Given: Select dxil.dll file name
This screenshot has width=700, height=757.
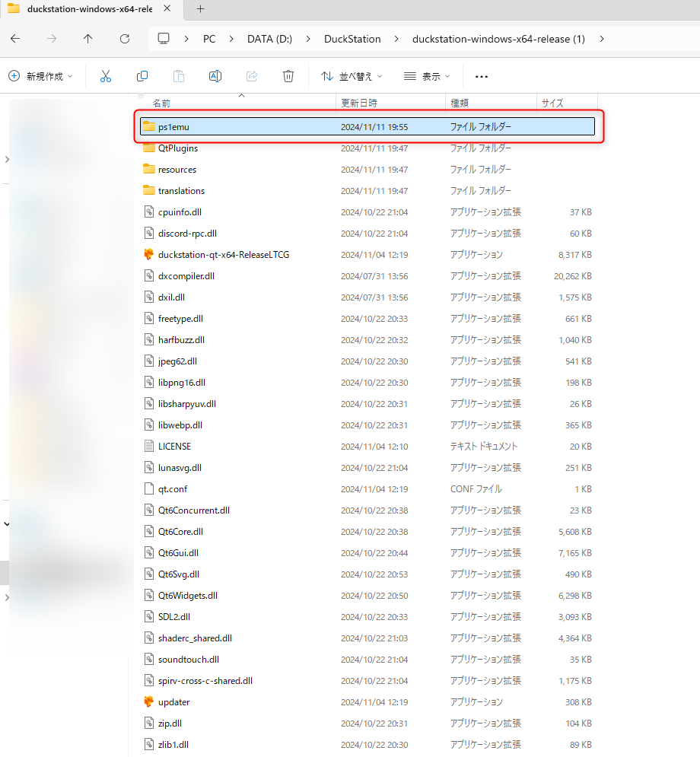Looking at the screenshot, I should click(171, 297).
